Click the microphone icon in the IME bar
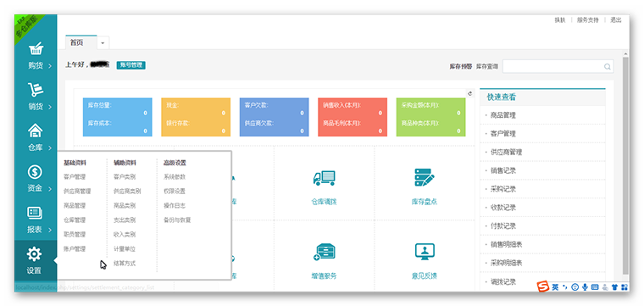644x306 pixels. [x=585, y=287]
